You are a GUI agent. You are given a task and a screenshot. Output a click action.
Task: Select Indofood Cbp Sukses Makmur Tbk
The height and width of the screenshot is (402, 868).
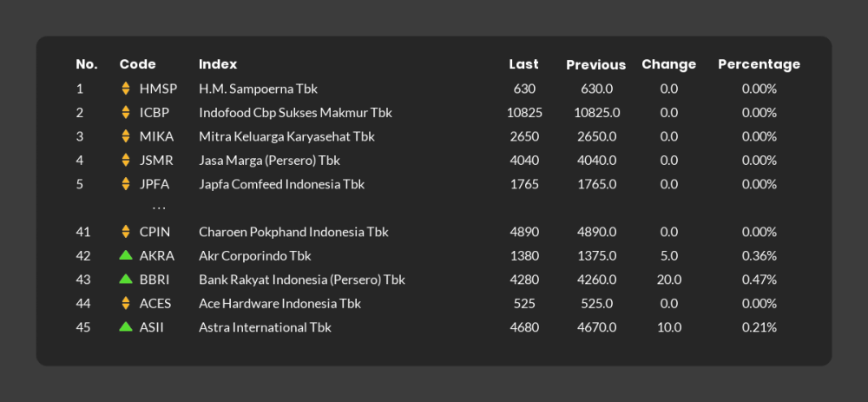click(x=295, y=113)
